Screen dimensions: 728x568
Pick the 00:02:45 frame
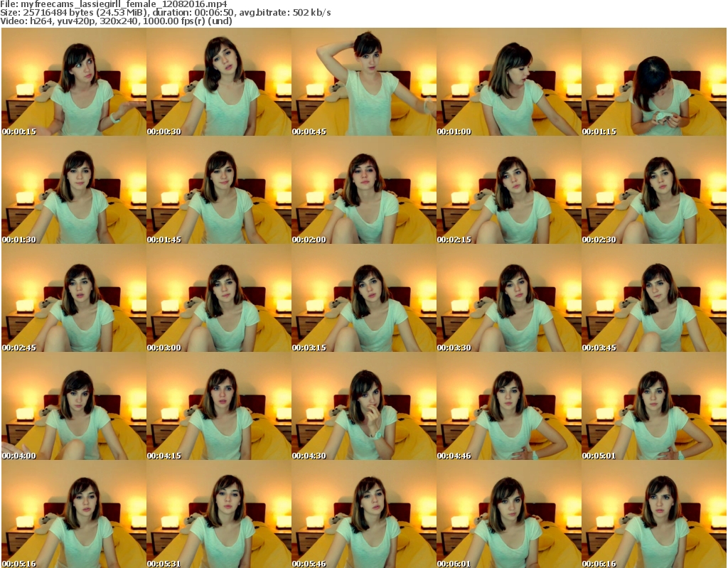(74, 298)
